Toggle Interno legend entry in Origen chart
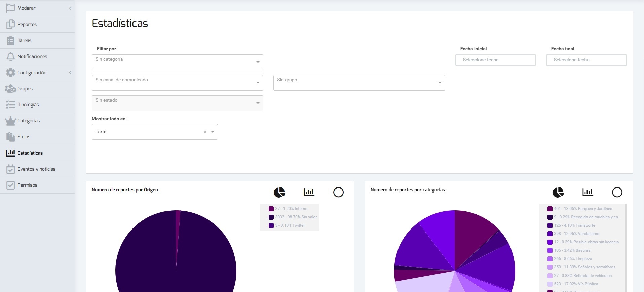This screenshot has width=644, height=292. [x=291, y=209]
